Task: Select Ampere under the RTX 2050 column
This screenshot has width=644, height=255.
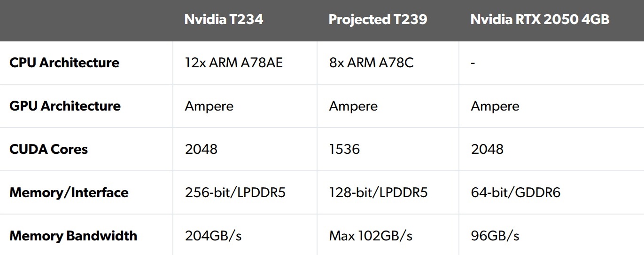Action: tap(495, 106)
